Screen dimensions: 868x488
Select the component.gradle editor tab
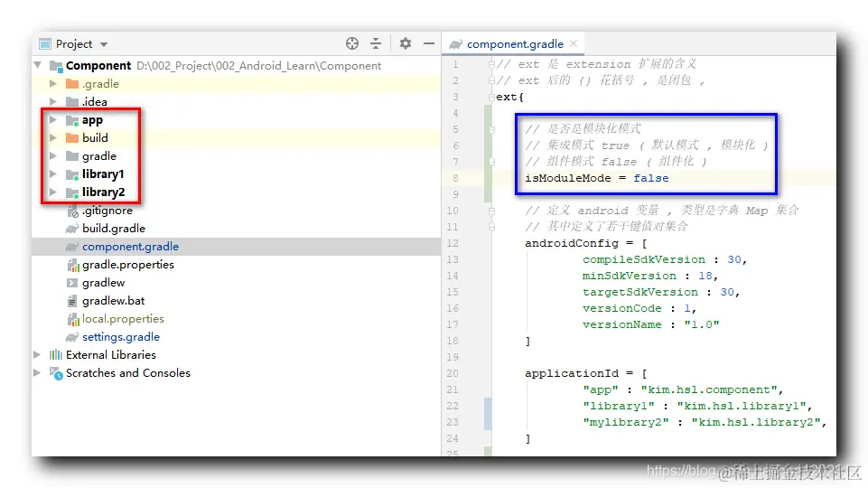513,43
